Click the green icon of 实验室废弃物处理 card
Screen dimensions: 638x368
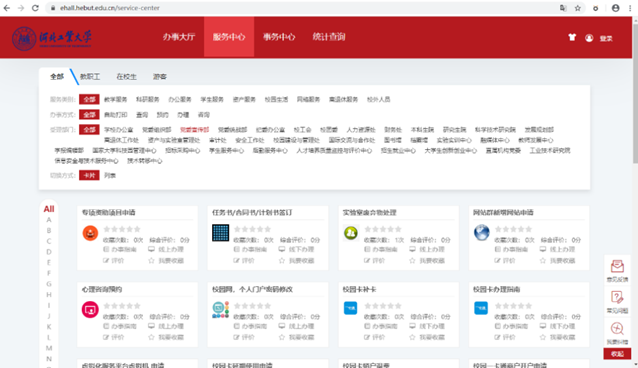coord(351,233)
